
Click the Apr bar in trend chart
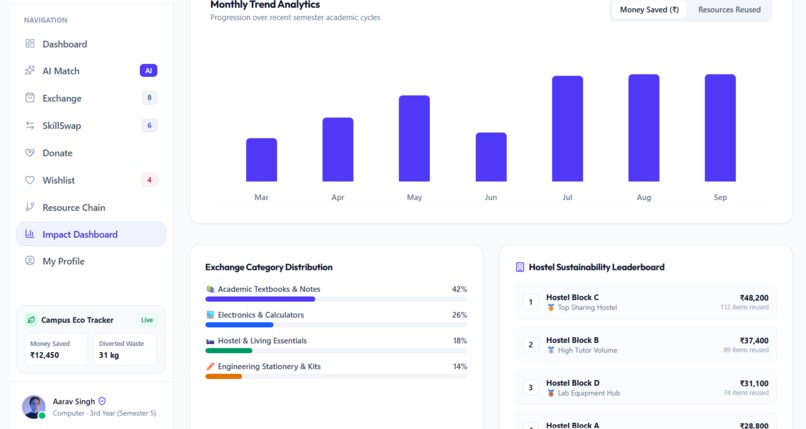click(338, 150)
